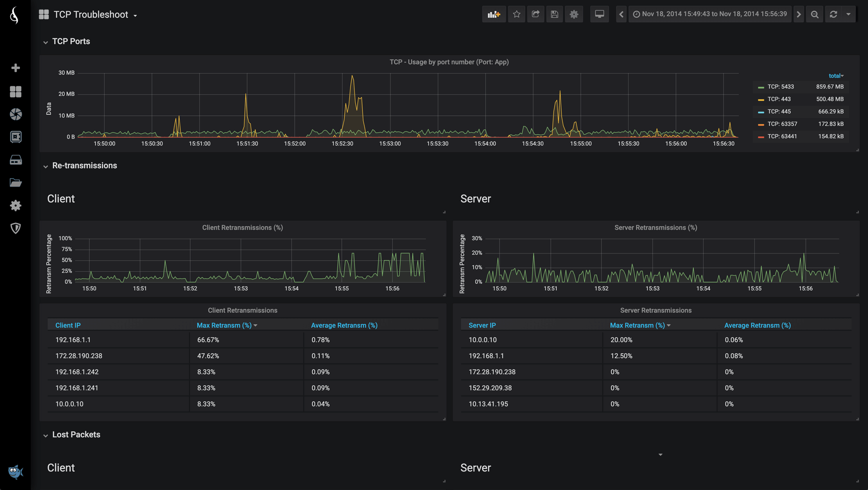868x490 pixels.
Task: Save the dashboard with disk icon
Action: point(555,14)
